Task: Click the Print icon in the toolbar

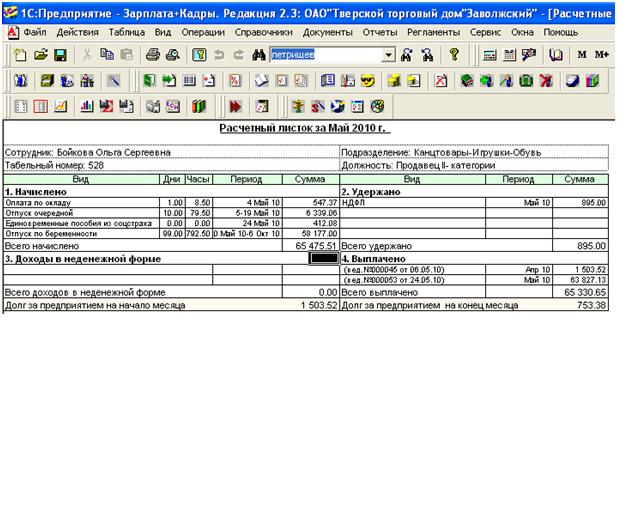Action: click(x=153, y=54)
